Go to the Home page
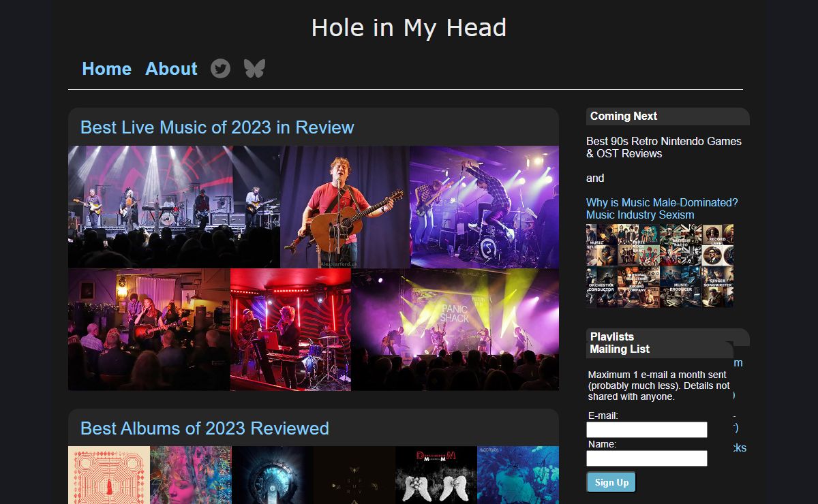818x504 pixels. click(x=106, y=69)
